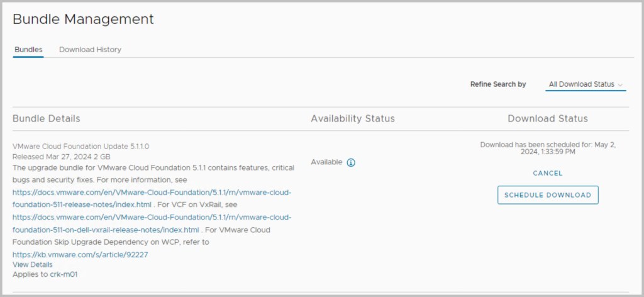Open the Dell VxRail release notes link
Image resolution: width=644 pixels, height=297 pixels.
(152, 217)
